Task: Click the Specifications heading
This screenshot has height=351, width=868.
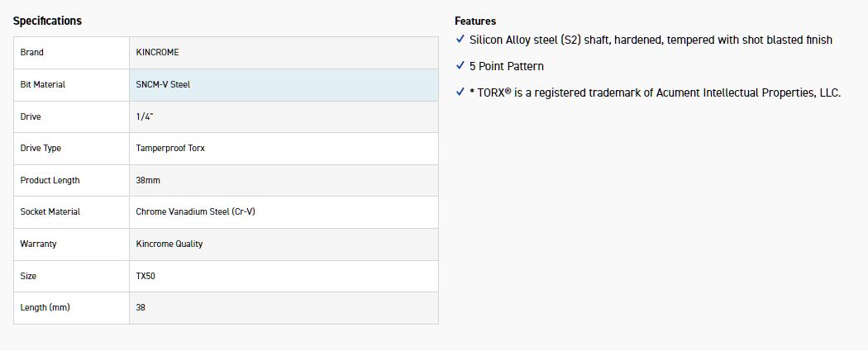Action: coord(47,21)
